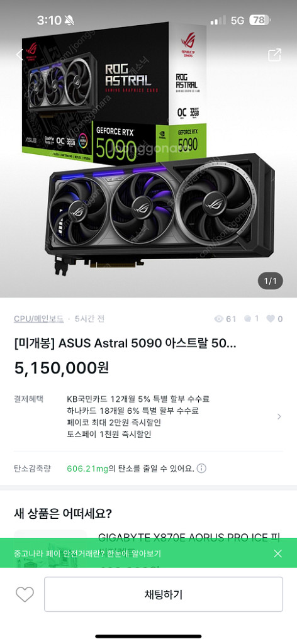Tap the back arrow icon
Image resolution: width=297 pixels, height=644 pixels.
coord(19,55)
